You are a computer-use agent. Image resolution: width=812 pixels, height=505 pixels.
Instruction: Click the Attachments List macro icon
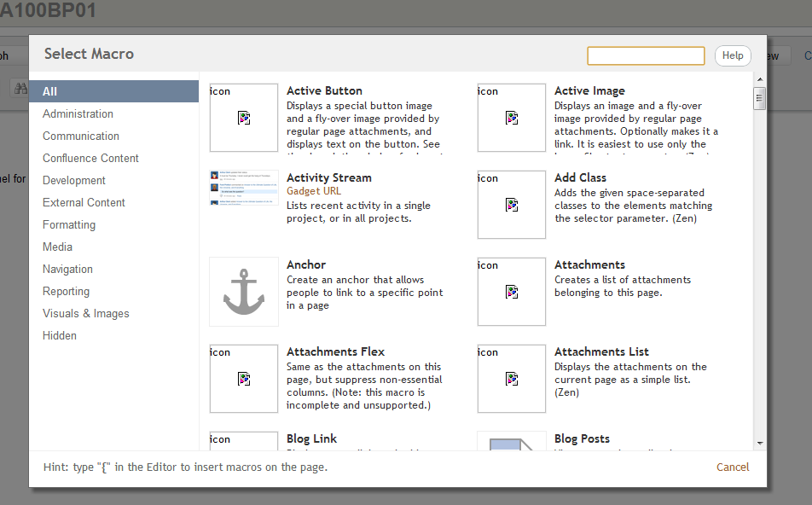point(512,379)
